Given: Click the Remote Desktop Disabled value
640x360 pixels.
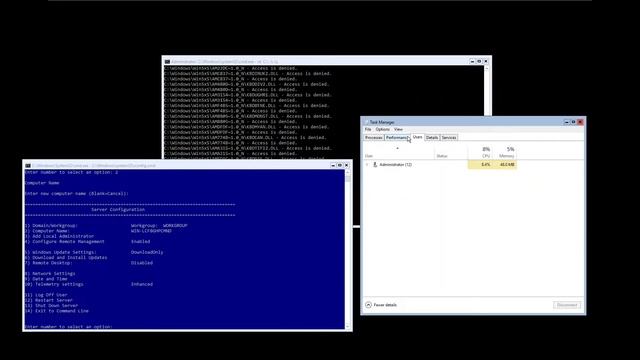Looking at the screenshot, I should 142,262.
